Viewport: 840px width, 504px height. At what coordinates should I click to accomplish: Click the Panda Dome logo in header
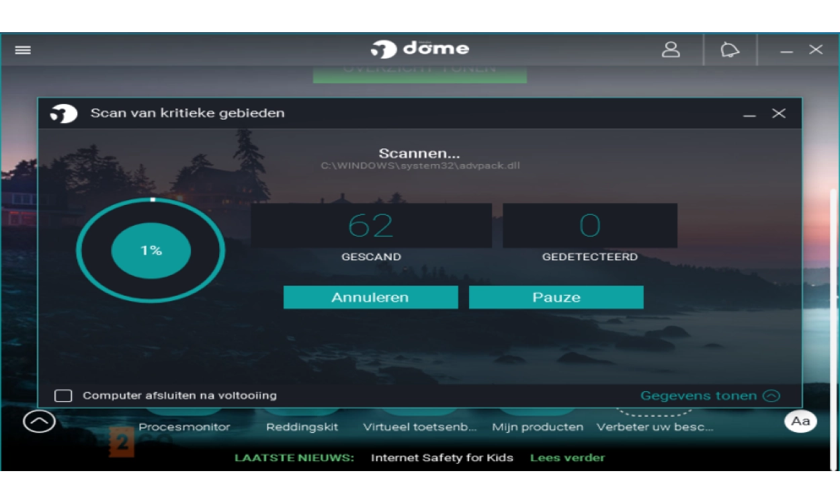tap(420, 49)
